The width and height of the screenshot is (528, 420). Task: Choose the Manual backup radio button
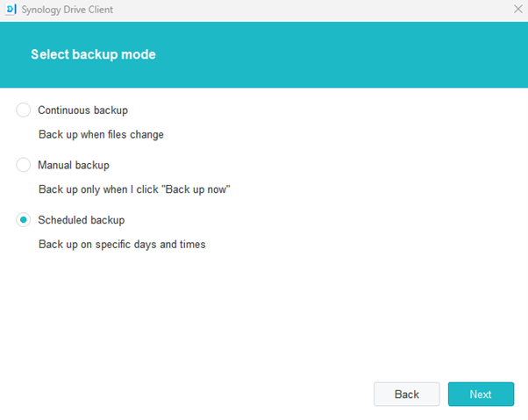pos(24,165)
